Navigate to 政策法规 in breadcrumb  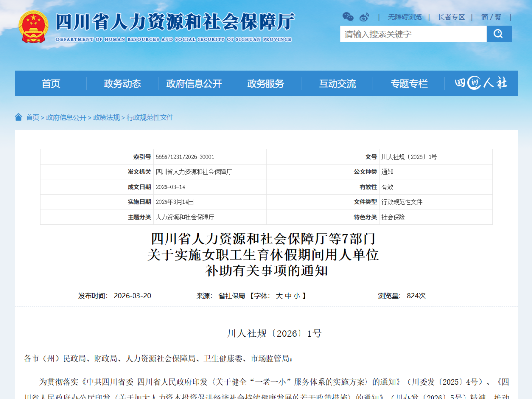[x=106, y=117]
